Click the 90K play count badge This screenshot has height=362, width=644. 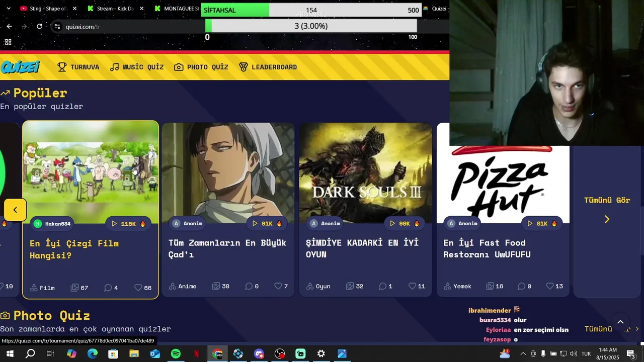click(404, 223)
